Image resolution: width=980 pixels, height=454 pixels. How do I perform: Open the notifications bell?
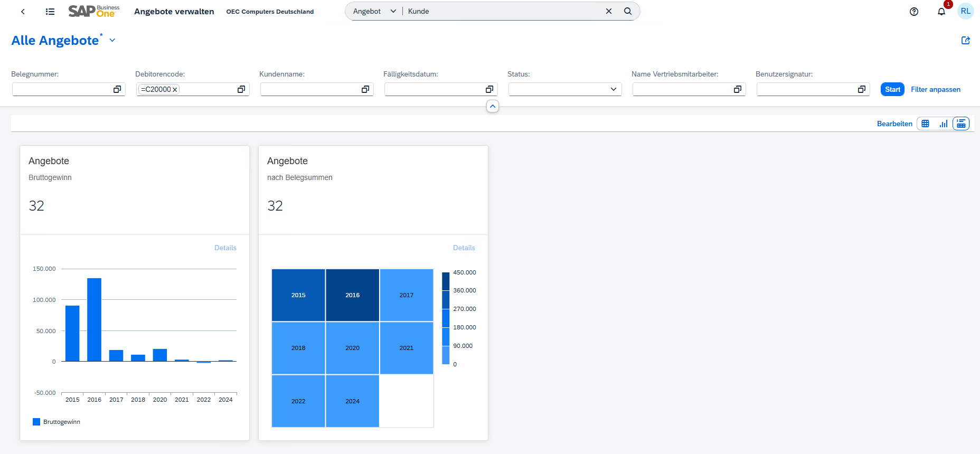[x=941, y=12]
